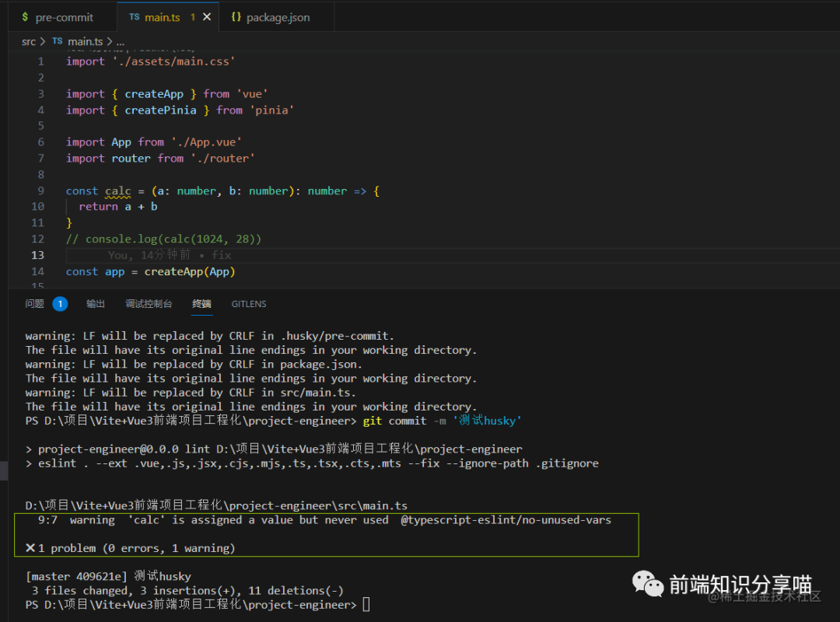Open the 输出 output panel tab

point(96,304)
